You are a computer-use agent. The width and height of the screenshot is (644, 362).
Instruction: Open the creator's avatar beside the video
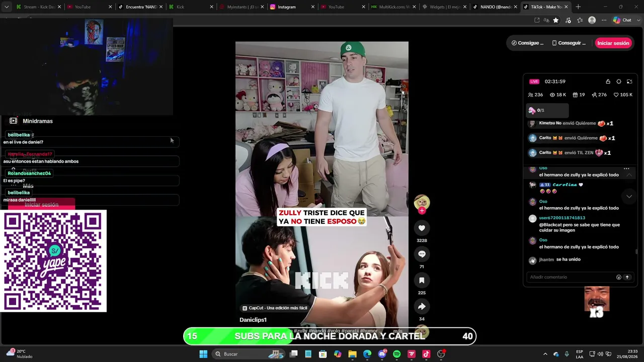(422, 202)
